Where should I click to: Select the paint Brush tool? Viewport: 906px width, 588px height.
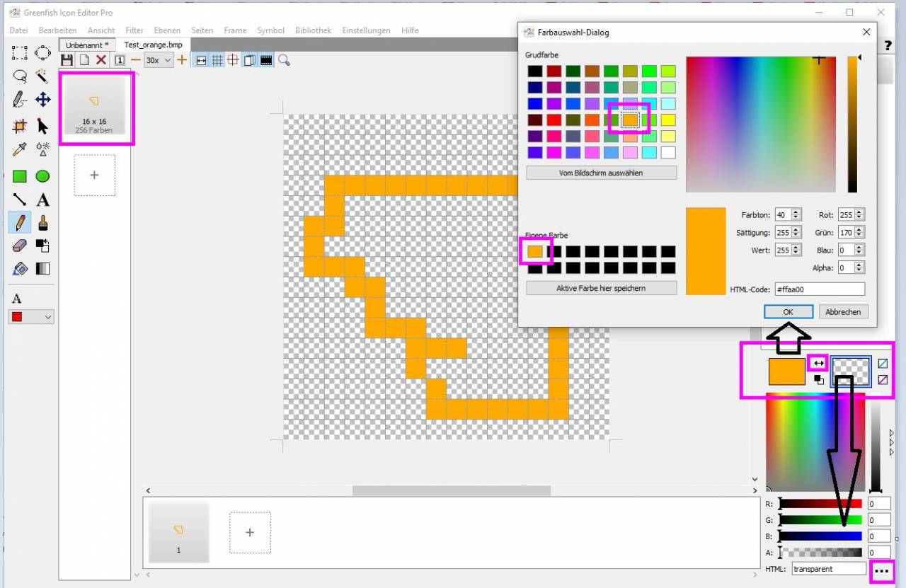tap(42, 224)
